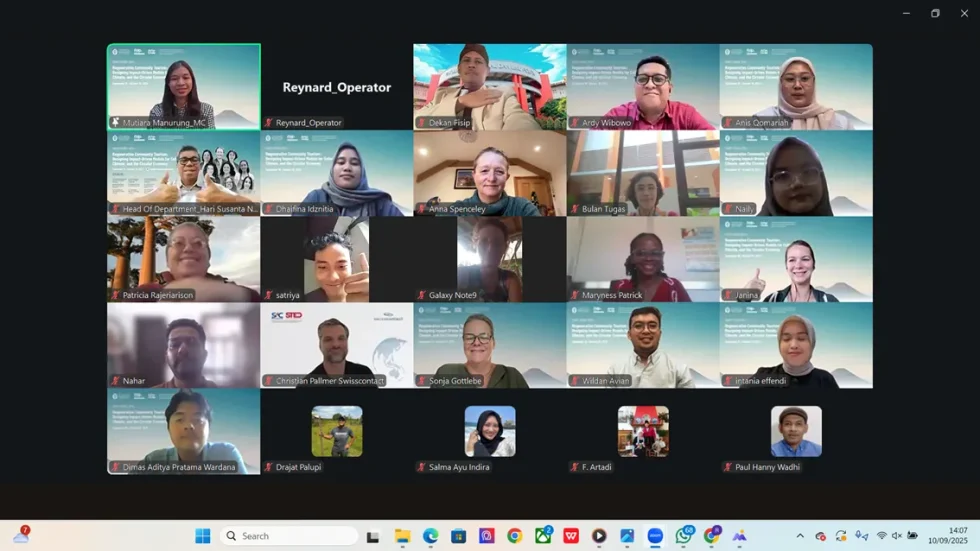This screenshot has width=980, height=551.
Task: Click the muted speaker icon in system tray
Action: coord(897,536)
